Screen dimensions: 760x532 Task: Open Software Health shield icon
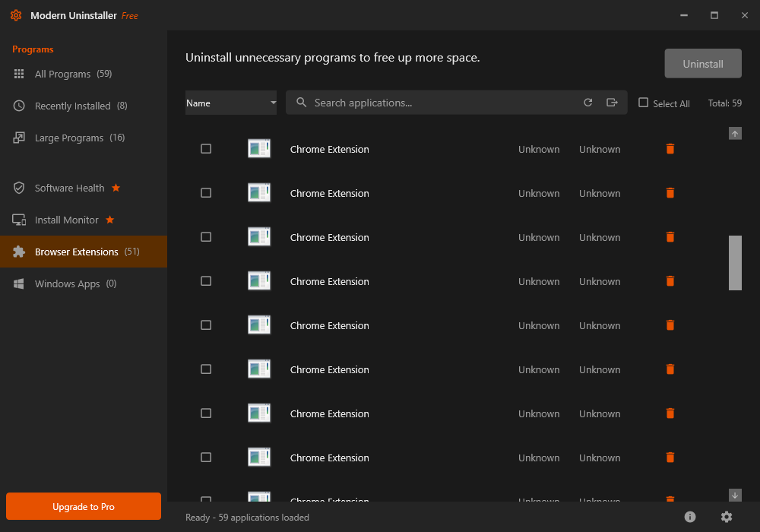pyautogui.click(x=19, y=188)
